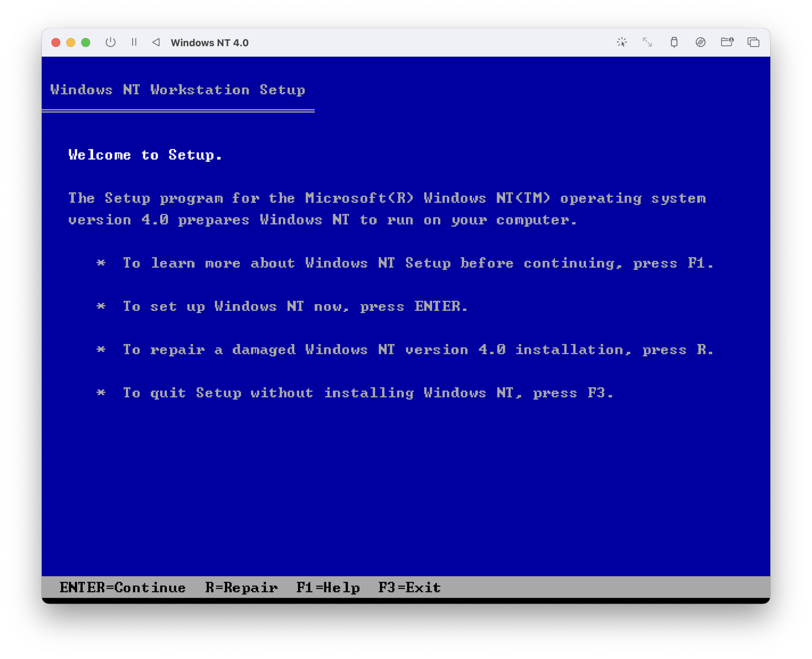The image size is (812, 659).
Task: Click the learn more about Setup line
Action: point(417,263)
